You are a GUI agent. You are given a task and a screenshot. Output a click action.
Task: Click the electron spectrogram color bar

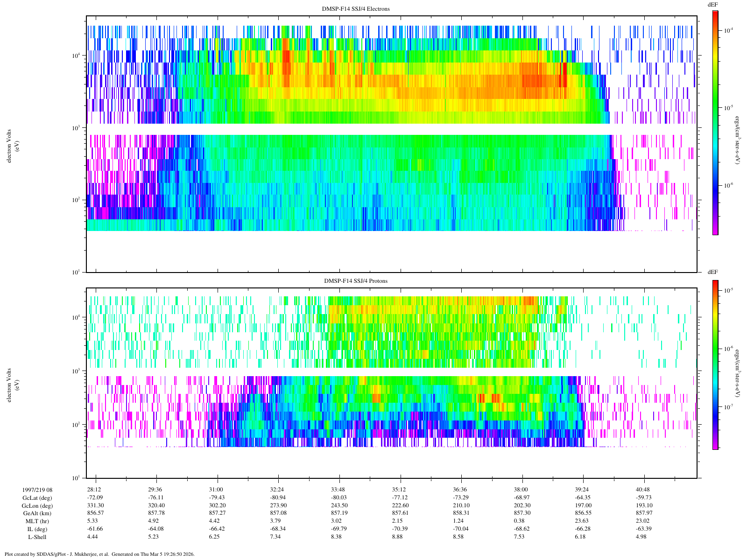(x=715, y=122)
